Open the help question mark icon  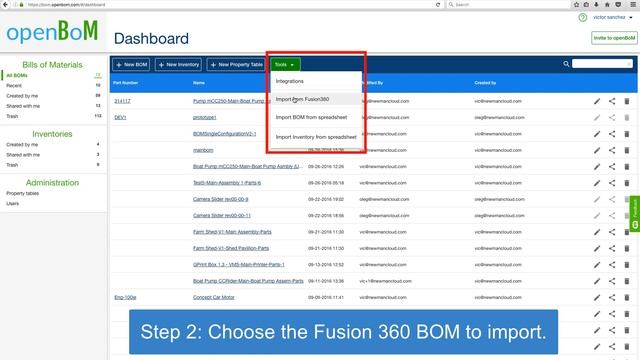click(582, 18)
